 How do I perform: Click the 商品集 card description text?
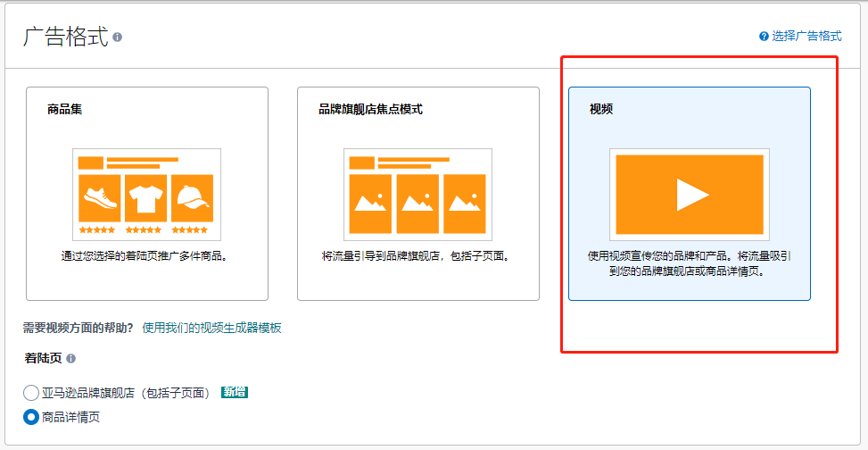tap(145, 256)
